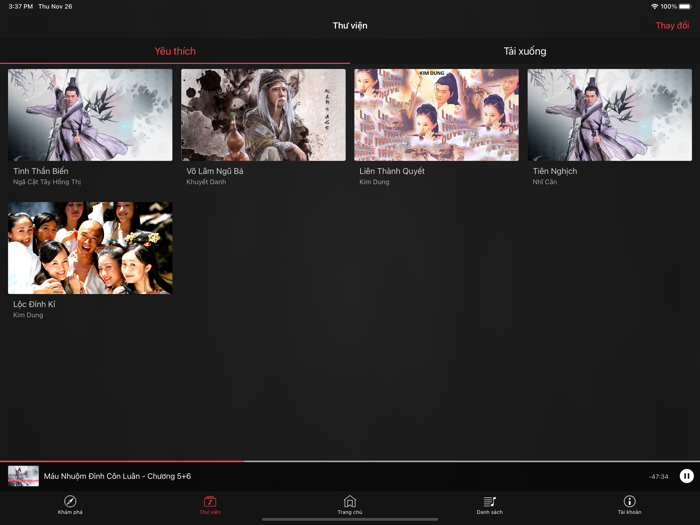The width and height of the screenshot is (700, 525).
Task: Click Kim Dung under Lộc Đỉnh Kí
Action: click(28, 315)
